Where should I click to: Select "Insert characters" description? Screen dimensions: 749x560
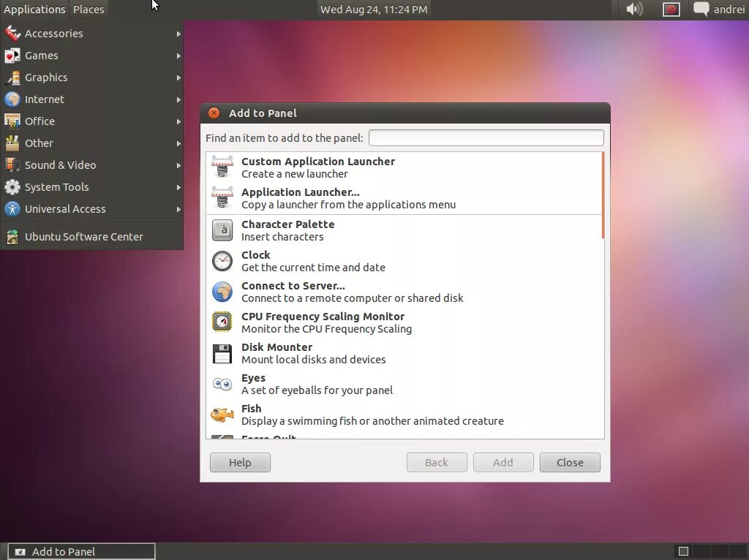pyautogui.click(x=282, y=237)
